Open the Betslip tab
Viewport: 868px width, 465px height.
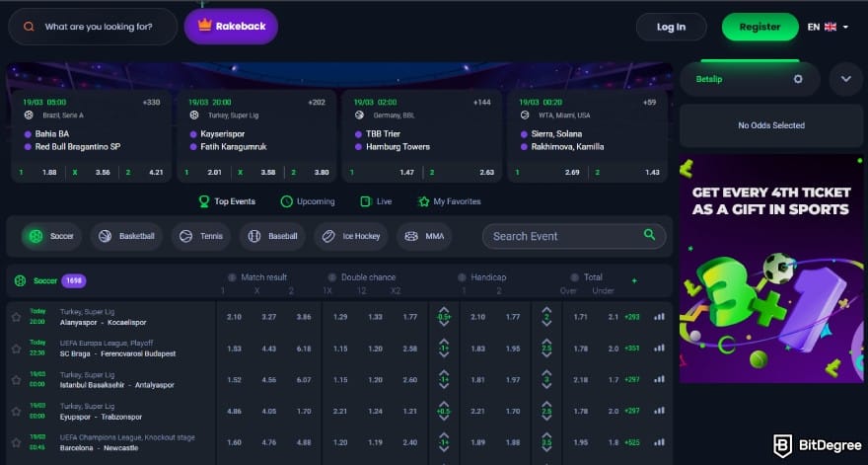tap(750, 79)
